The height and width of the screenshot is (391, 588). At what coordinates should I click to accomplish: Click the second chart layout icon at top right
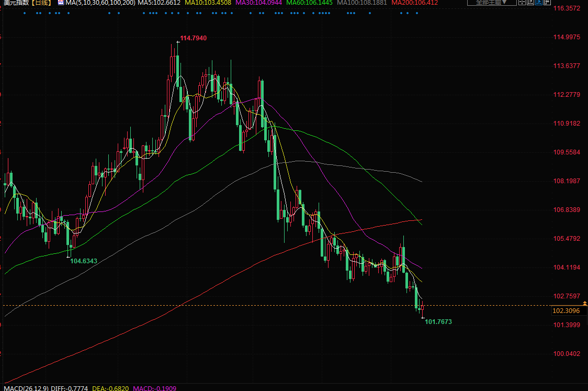530,2
